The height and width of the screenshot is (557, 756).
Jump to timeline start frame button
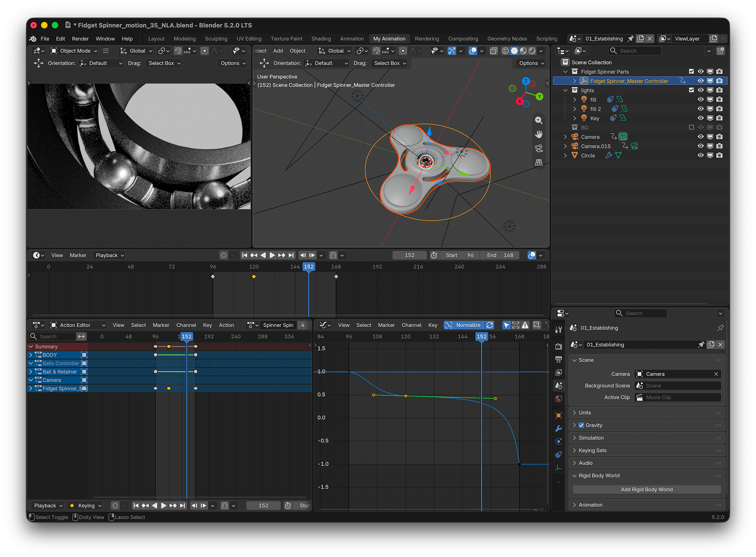tap(244, 255)
